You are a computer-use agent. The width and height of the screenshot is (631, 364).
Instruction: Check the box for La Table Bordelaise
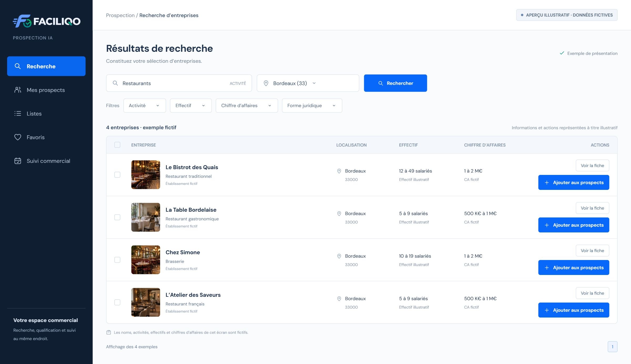pos(117,217)
